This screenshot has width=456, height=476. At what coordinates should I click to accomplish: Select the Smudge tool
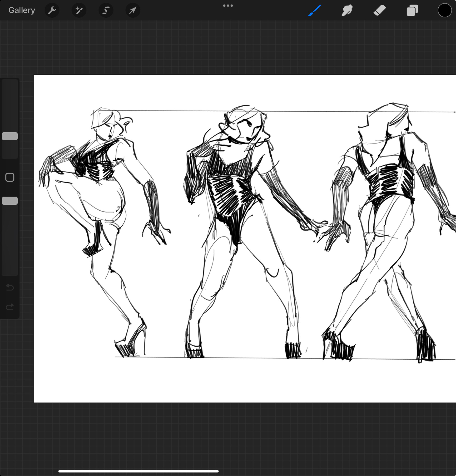(x=347, y=10)
